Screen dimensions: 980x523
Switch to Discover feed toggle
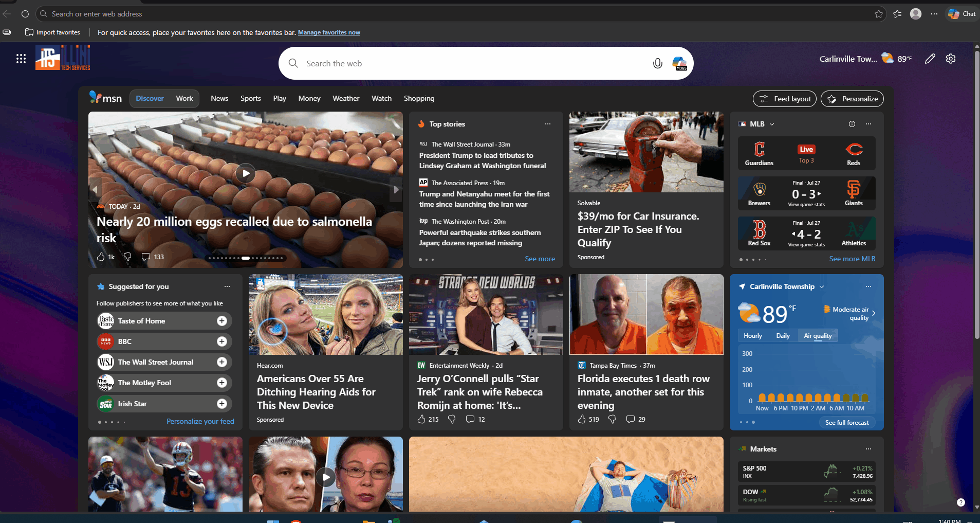click(150, 98)
